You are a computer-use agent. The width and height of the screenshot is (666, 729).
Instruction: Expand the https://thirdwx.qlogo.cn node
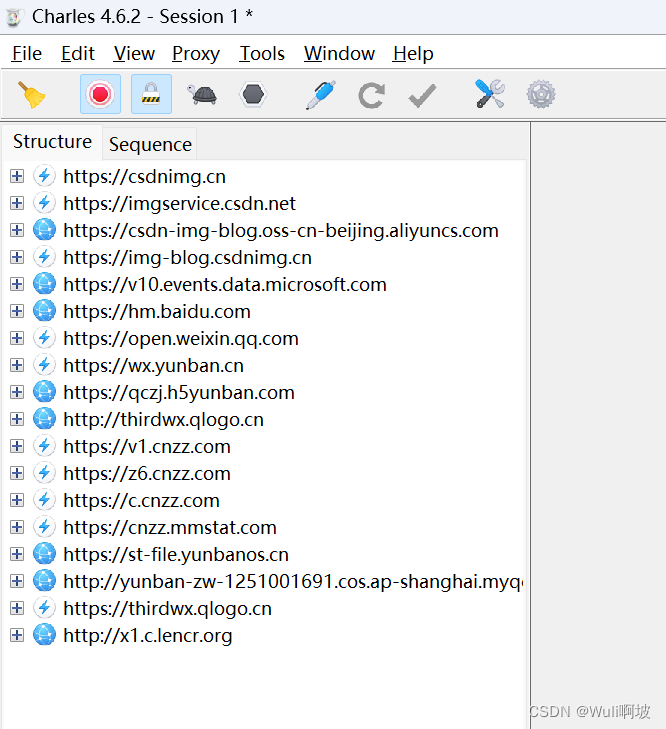17,608
